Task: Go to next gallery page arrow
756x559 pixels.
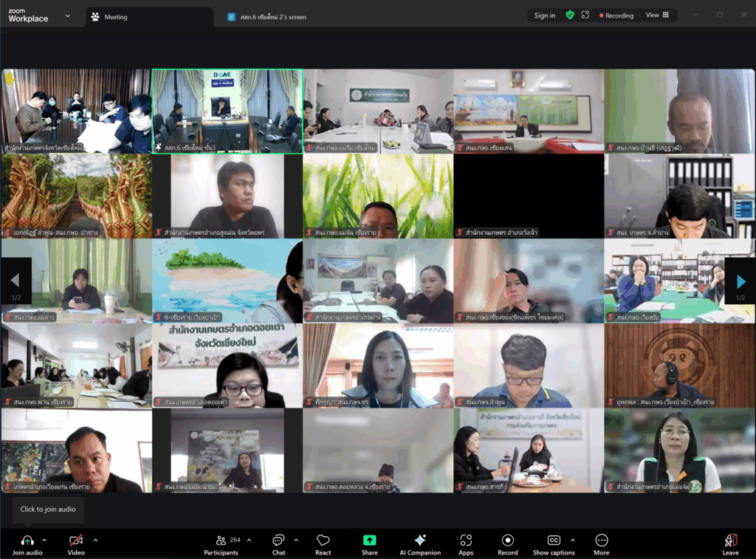Action: click(740, 281)
